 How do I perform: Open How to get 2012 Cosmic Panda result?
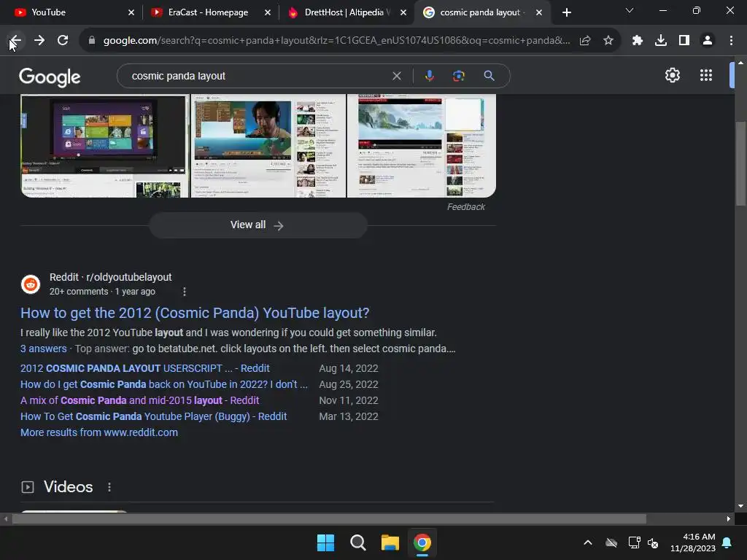[x=195, y=313]
